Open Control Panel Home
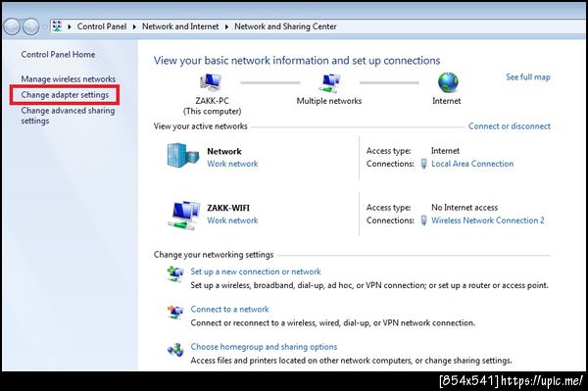 tap(58, 54)
